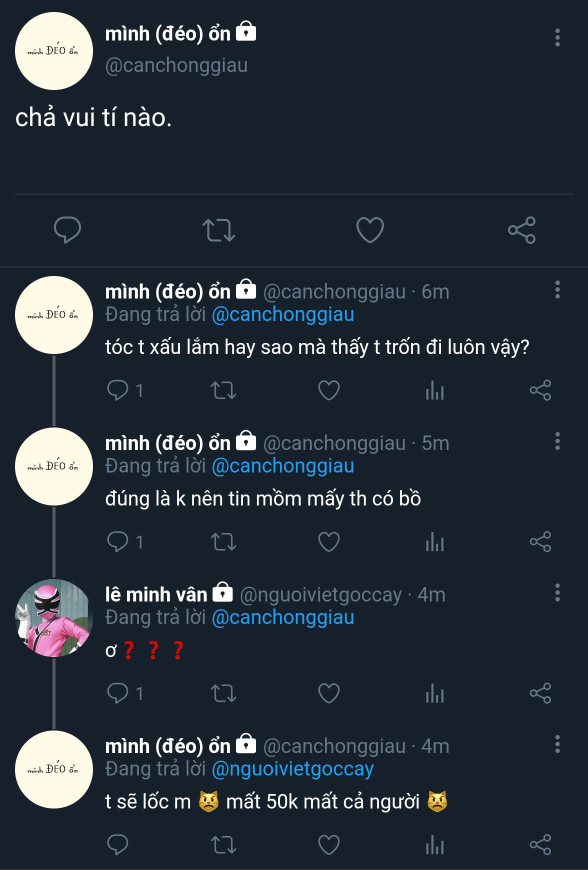Image resolution: width=588 pixels, height=870 pixels.
Task: Like lê minh vân's "ơ ???" reply
Action: pos(328,693)
